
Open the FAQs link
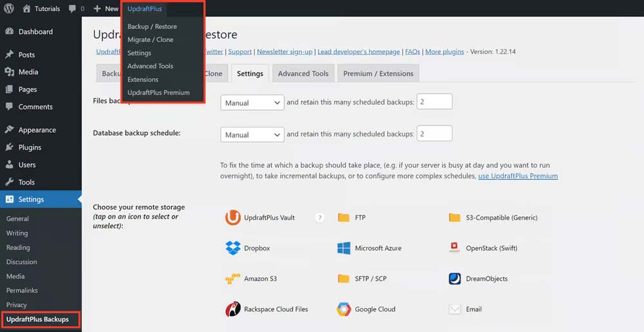[412, 51]
